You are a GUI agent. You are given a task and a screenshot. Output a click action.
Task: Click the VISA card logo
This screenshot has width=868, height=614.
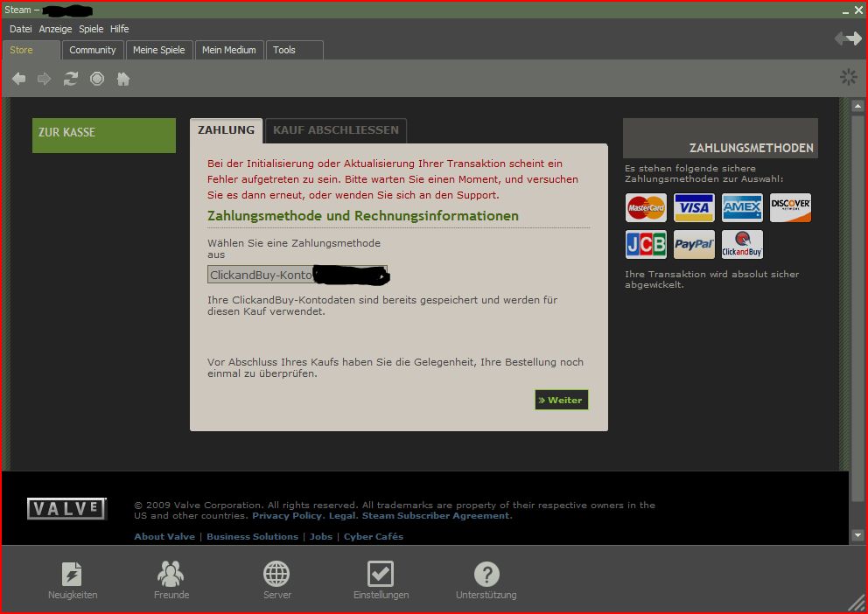coord(694,208)
